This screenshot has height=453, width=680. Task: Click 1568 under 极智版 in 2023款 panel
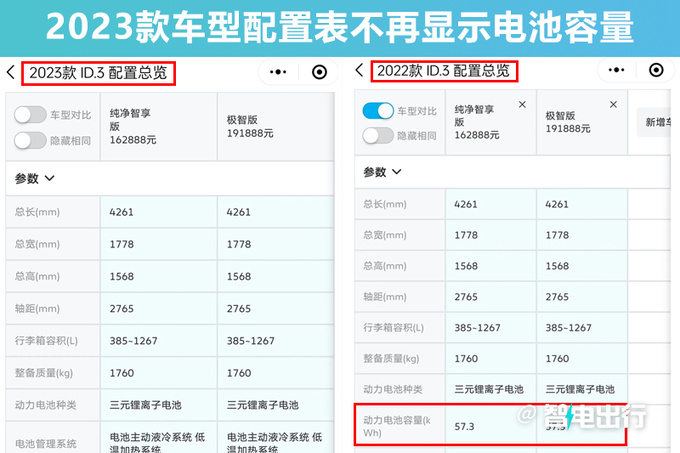239,276
